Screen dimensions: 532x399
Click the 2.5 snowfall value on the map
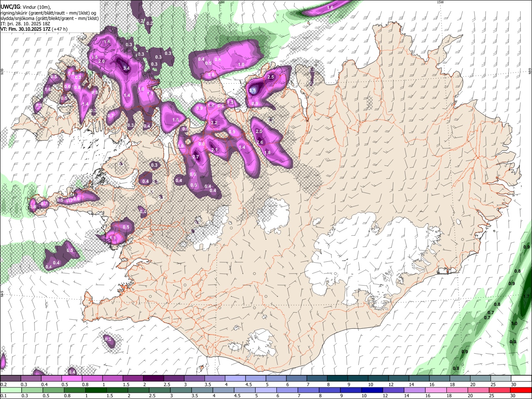271,77
